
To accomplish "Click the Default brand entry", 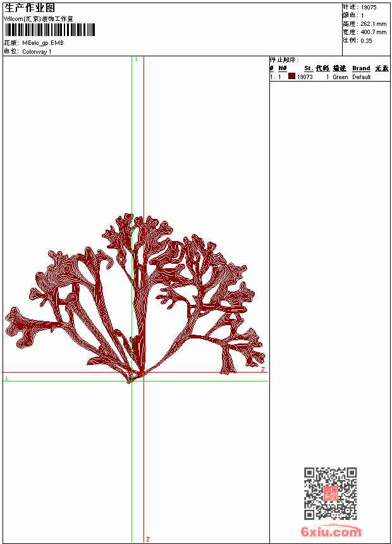I will 362,77.
